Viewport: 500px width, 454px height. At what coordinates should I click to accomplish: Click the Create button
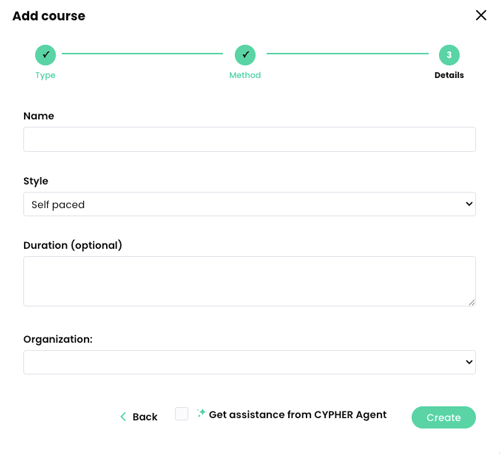coord(444,417)
